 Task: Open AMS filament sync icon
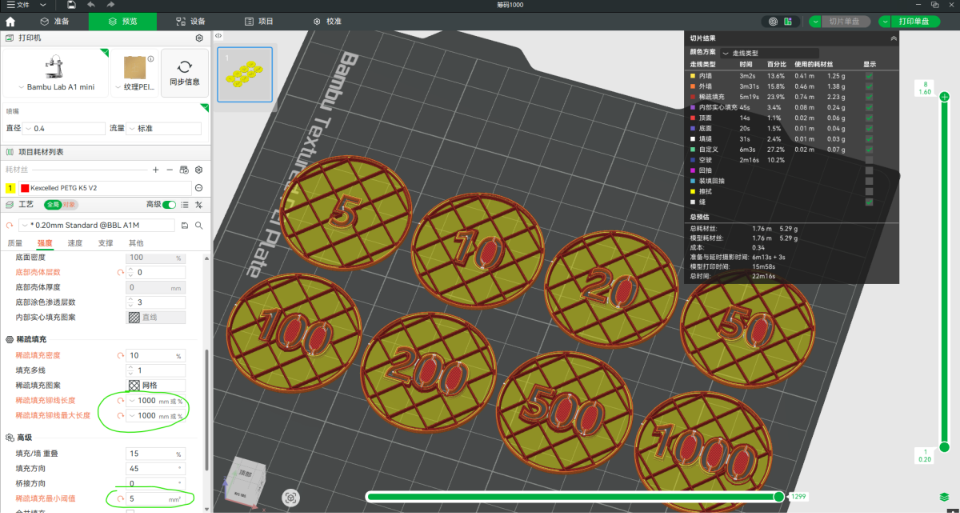(184, 170)
